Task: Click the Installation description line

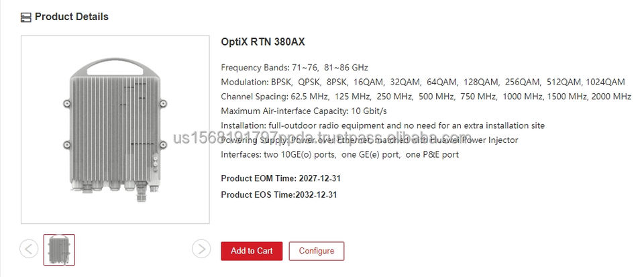Action: [382, 125]
